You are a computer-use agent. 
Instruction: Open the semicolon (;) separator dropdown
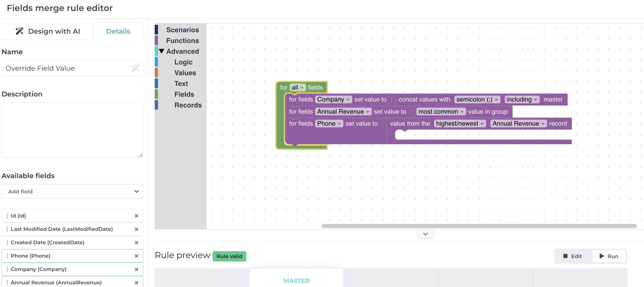point(477,100)
